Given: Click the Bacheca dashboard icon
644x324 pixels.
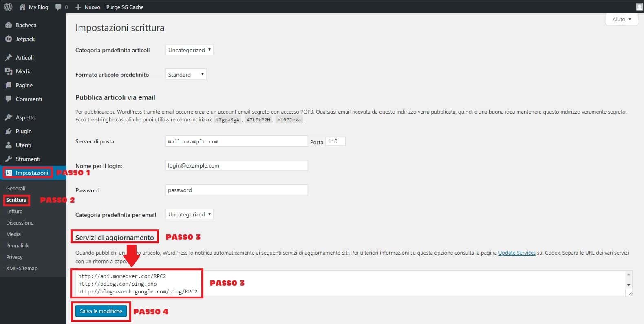Looking at the screenshot, I should click(x=9, y=25).
